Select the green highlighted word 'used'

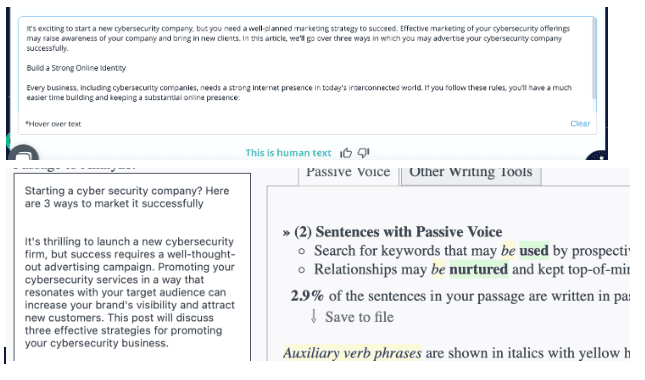[534, 250]
